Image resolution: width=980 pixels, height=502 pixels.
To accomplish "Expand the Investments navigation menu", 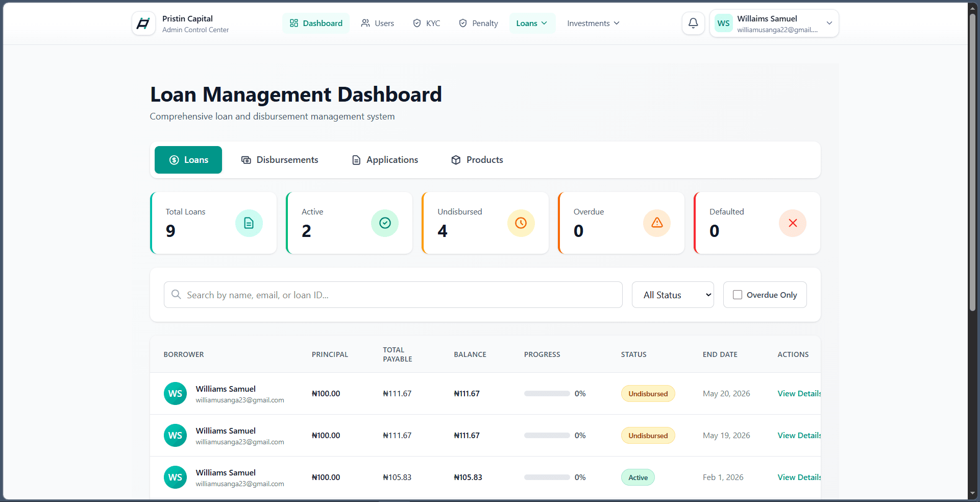I will tap(594, 23).
